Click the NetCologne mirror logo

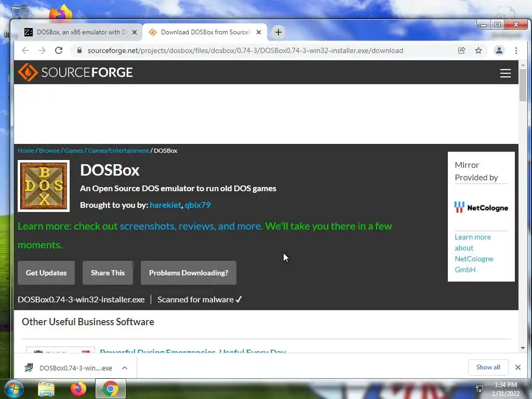point(481,207)
